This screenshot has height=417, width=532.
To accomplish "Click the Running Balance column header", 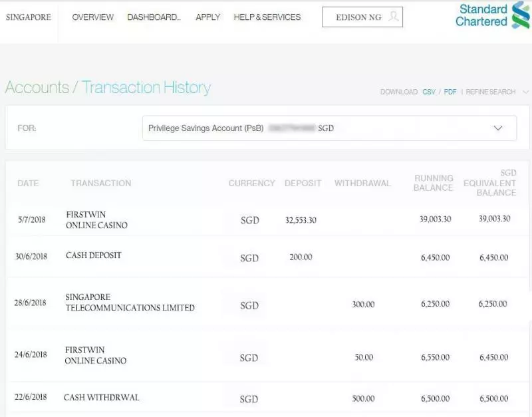I will pos(434,183).
